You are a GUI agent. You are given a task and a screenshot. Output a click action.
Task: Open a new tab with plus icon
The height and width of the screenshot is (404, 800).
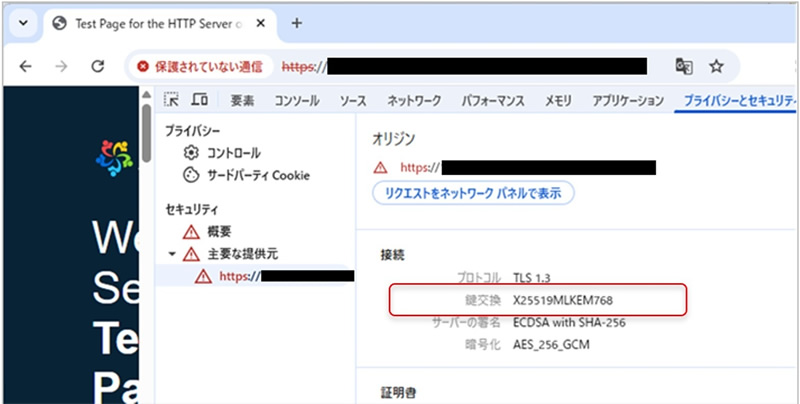[x=296, y=23]
